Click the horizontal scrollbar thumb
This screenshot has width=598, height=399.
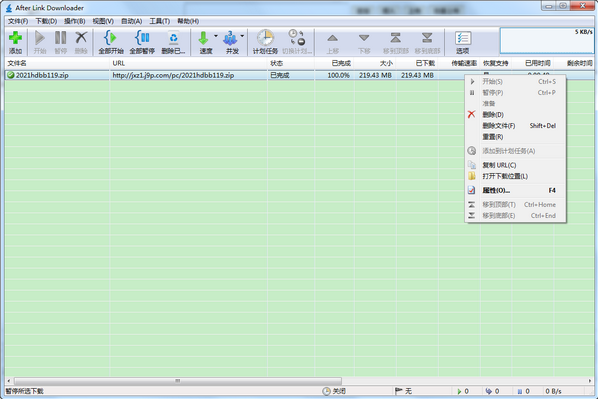click(178, 381)
